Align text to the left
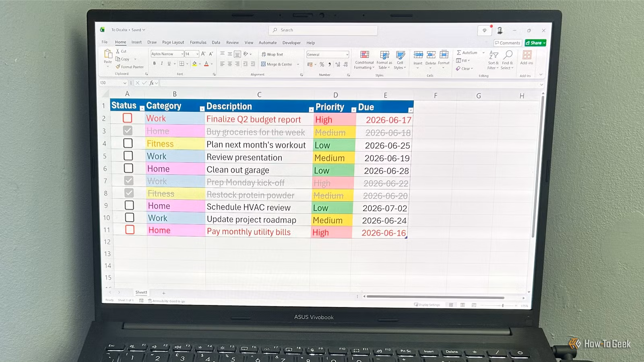Screen dimensions: 644x362 click(222, 64)
